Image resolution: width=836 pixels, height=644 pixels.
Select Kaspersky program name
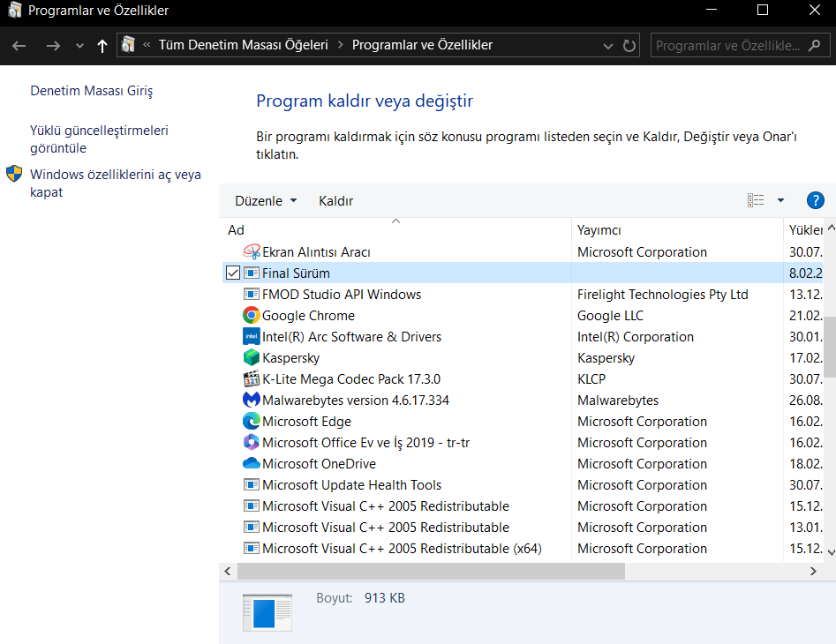click(x=290, y=358)
